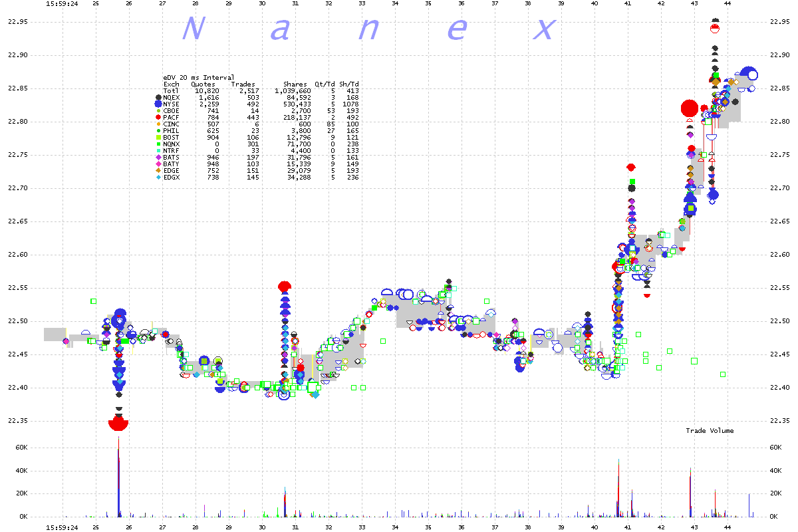Click the lime square BOST legend marker
The width and height of the screenshot is (798, 532).
click(158, 138)
